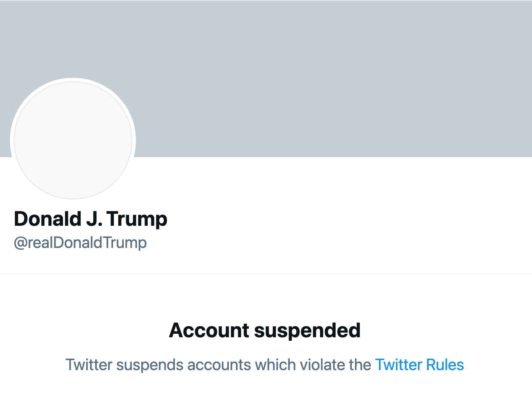532x398 pixels.
Task: Click the empty profile avatar placeholder
Action: click(x=73, y=140)
